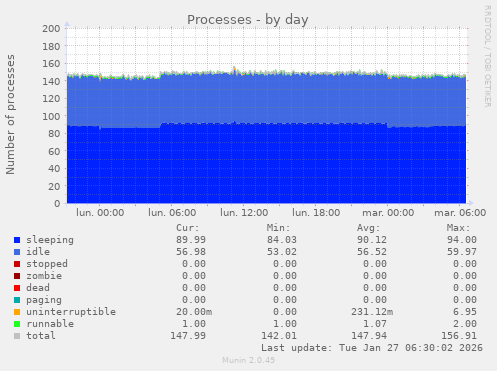Viewport: 497px width, 371px height.
Task: Select the 'stopped' legend label
Action: click(x=47, y=264)
